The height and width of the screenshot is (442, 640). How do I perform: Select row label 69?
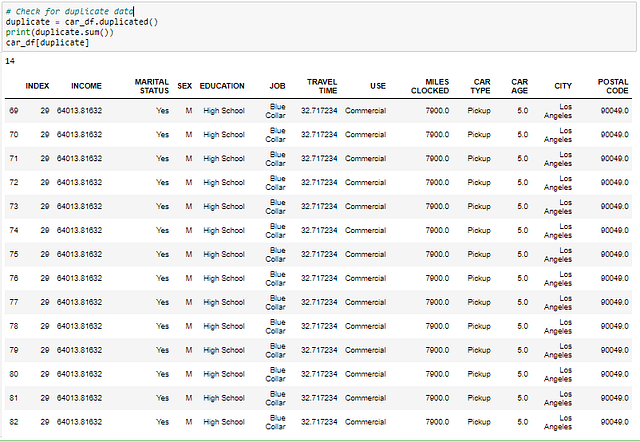(x=13, y=111)
